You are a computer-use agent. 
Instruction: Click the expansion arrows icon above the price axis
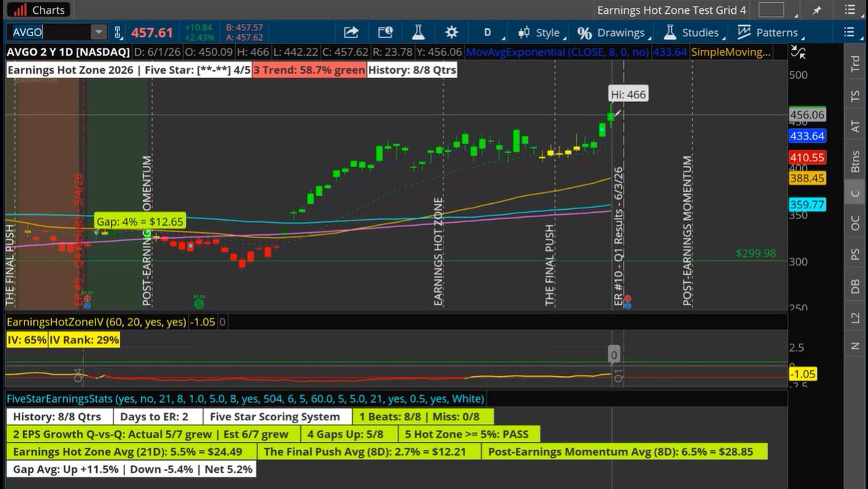coord(799,52)
